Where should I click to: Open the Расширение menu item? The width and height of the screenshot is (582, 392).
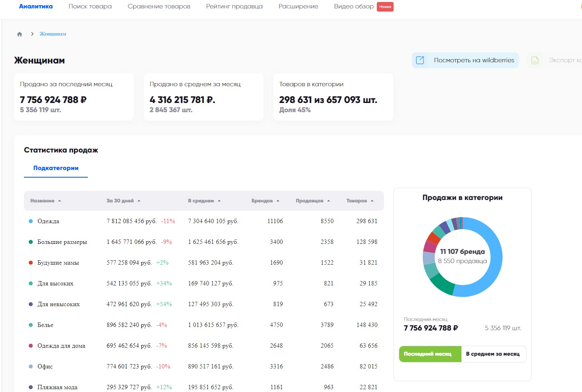click(x=298, y=6)
